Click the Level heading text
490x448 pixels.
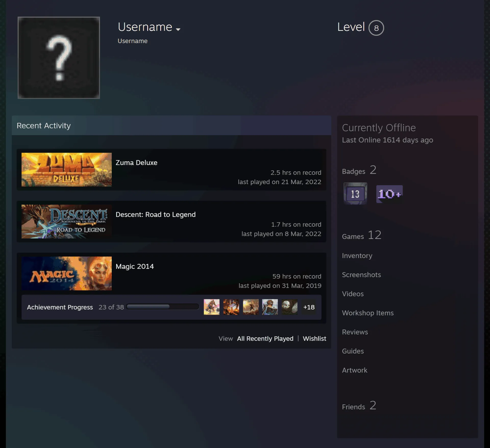click(x=351, y=27)
